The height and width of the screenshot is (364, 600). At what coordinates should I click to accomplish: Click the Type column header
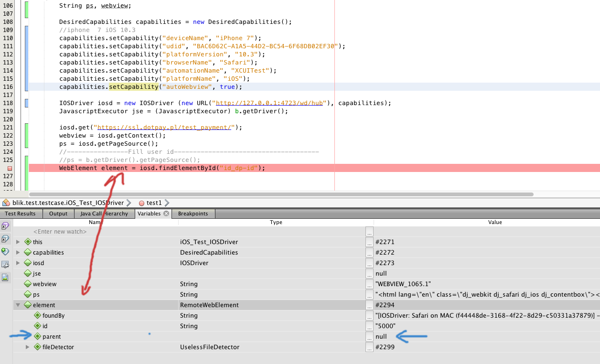point(276,222)
